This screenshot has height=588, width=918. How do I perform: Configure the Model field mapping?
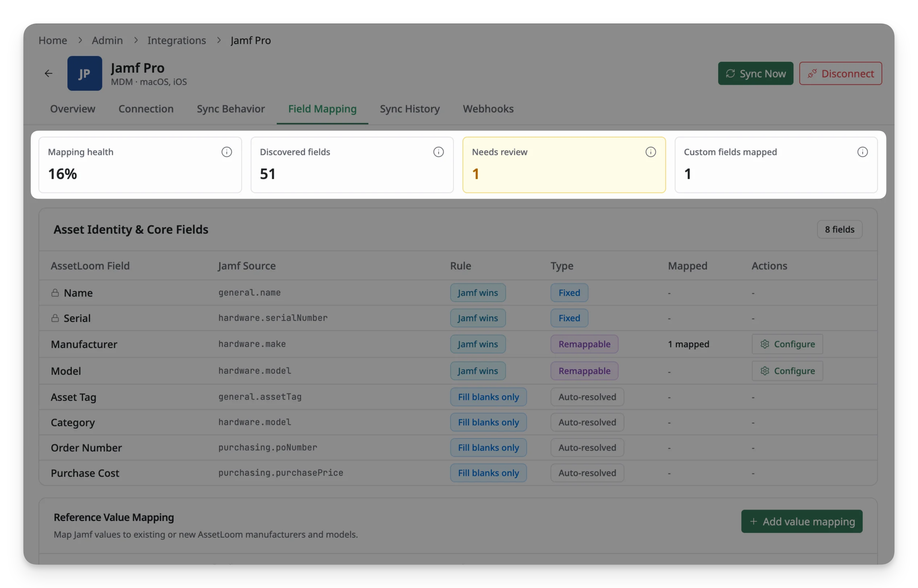point(787,371)
